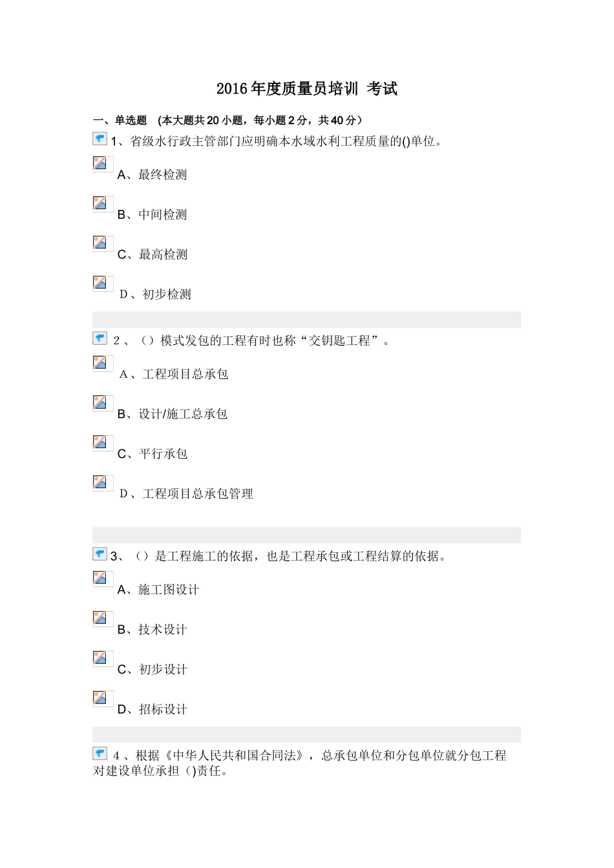Click the marker icon beside question 4
Screen dimensions: 614x868
click(x=100, y=753)
